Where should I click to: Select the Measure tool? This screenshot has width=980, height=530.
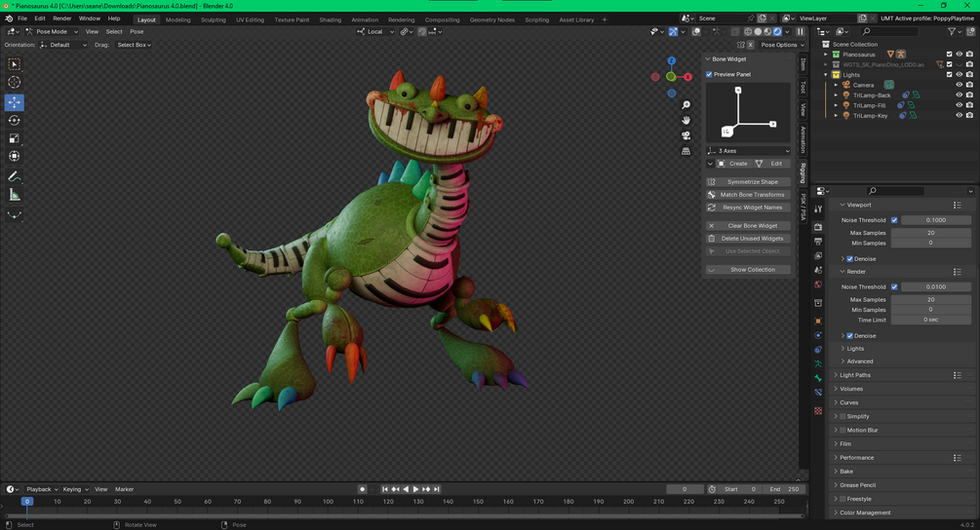click(15, 195)
